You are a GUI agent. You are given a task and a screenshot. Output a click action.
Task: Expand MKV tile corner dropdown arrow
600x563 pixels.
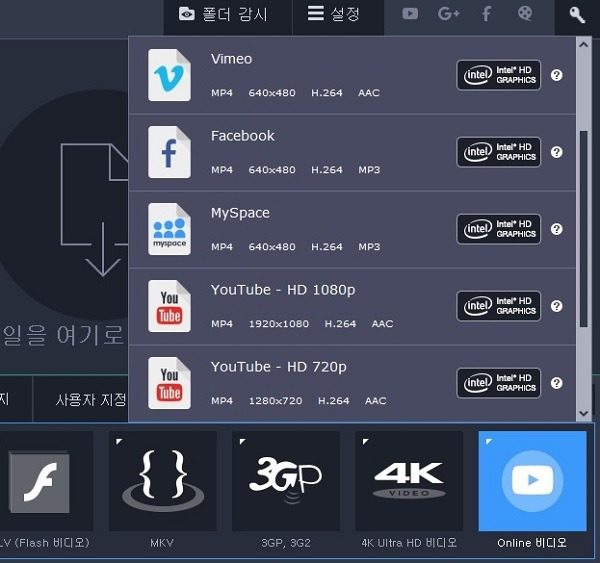[119, 441]
